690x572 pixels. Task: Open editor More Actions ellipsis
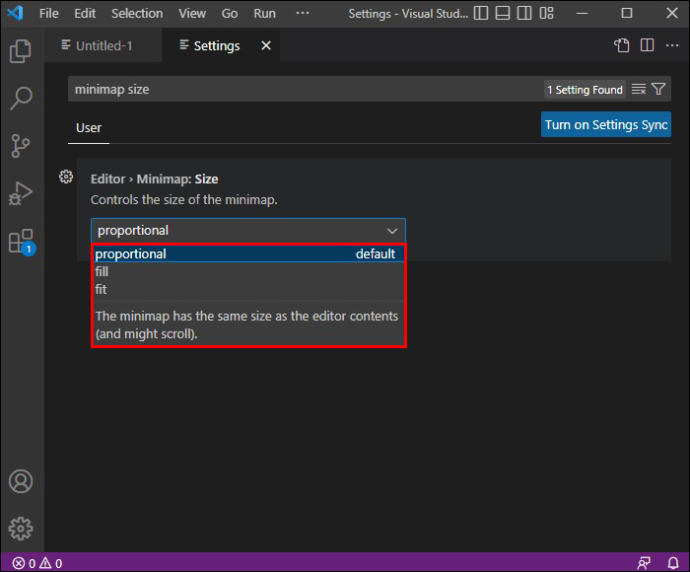(672, 45)
